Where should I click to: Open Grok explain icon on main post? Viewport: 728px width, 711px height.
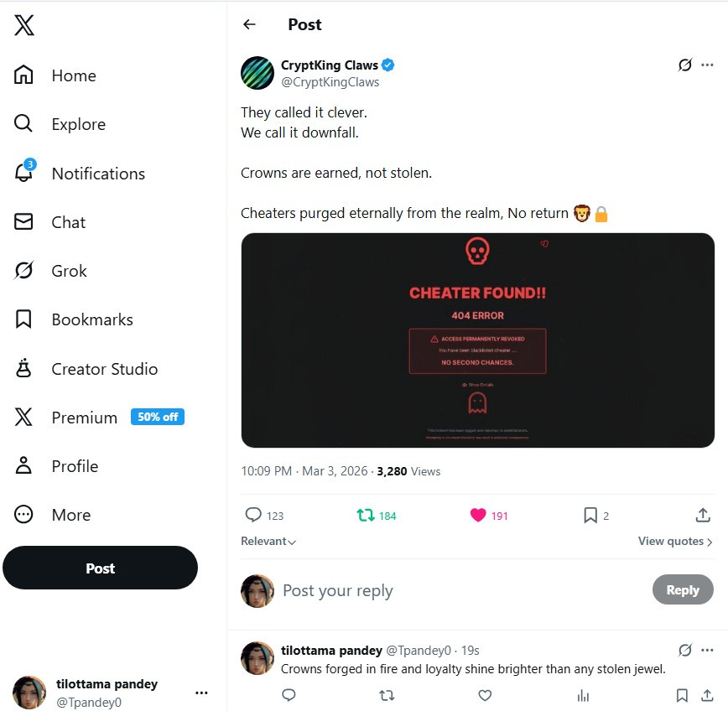click(685, 65)
